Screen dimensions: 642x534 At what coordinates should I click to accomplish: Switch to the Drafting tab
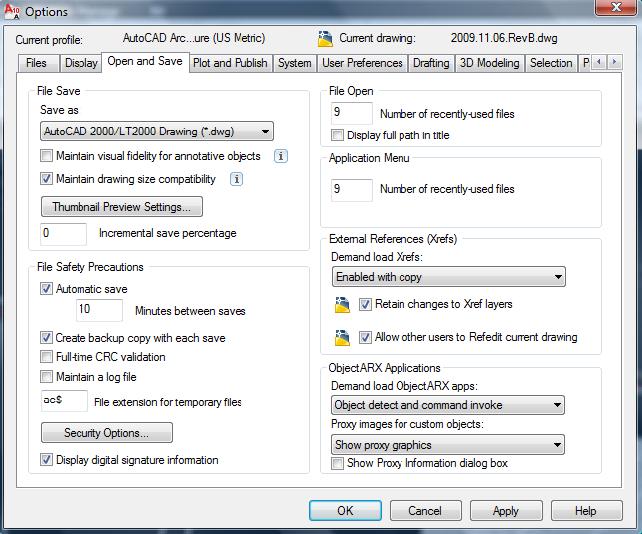431,63
